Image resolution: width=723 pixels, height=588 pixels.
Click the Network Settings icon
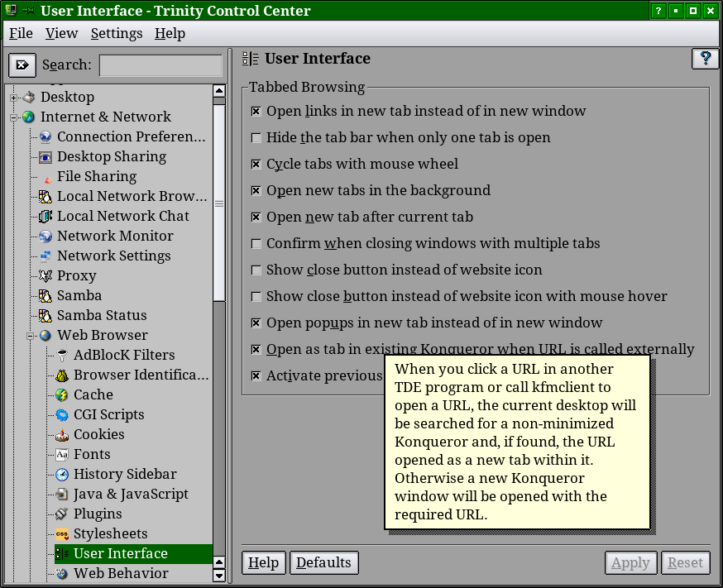[45, 256]
